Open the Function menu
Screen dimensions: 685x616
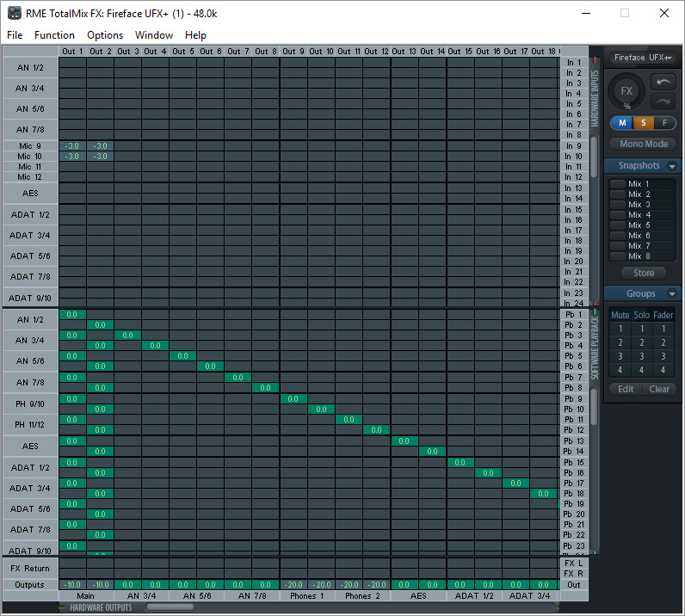click(54, 35)
